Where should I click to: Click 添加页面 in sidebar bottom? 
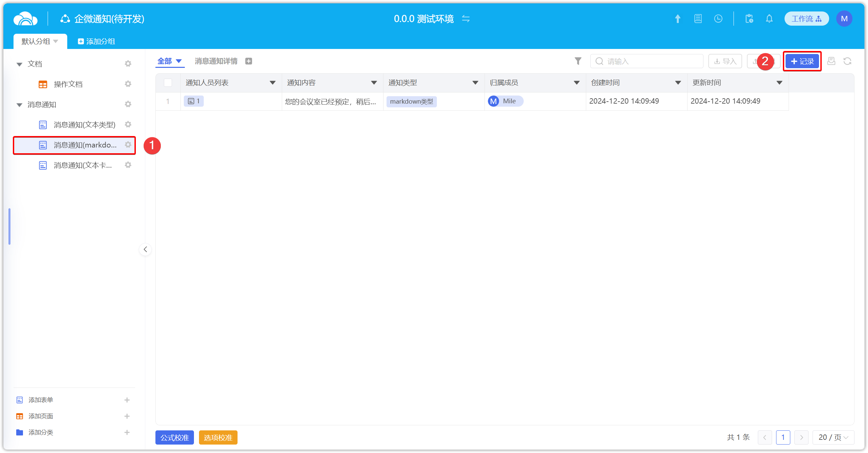coord(41,416)
